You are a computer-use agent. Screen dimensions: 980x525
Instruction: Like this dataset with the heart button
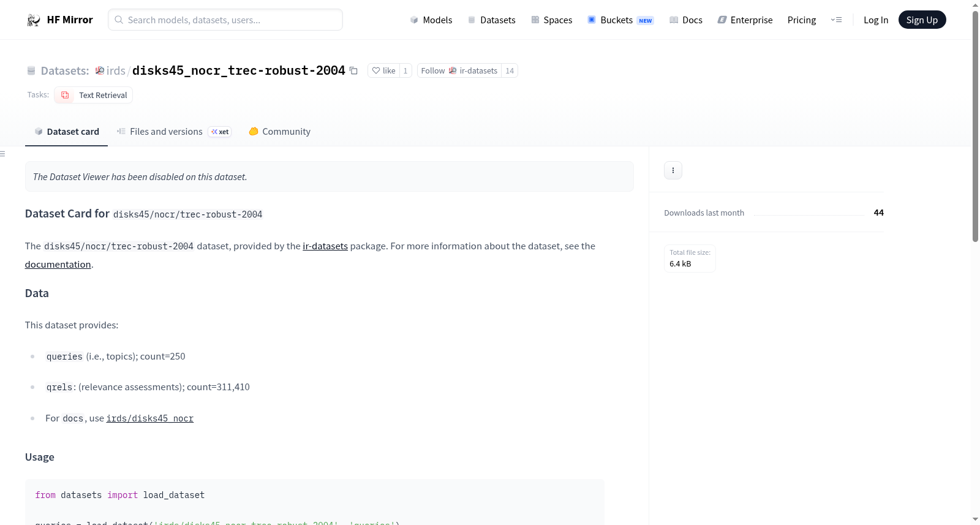click(x=383, y=70)
